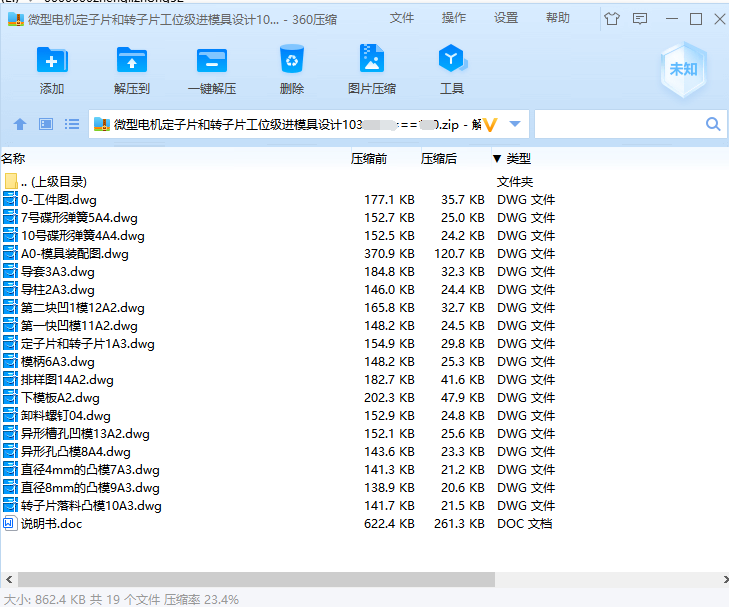729x607 pixels.
Task: Click the 文件夹 type cell
Action: (515, 182)
